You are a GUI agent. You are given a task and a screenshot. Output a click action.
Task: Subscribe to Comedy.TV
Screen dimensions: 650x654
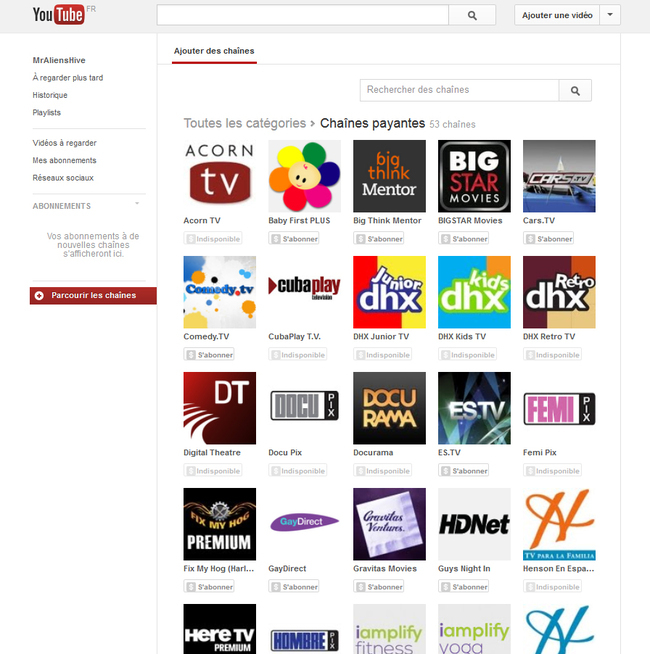click(x=209, y=355)
